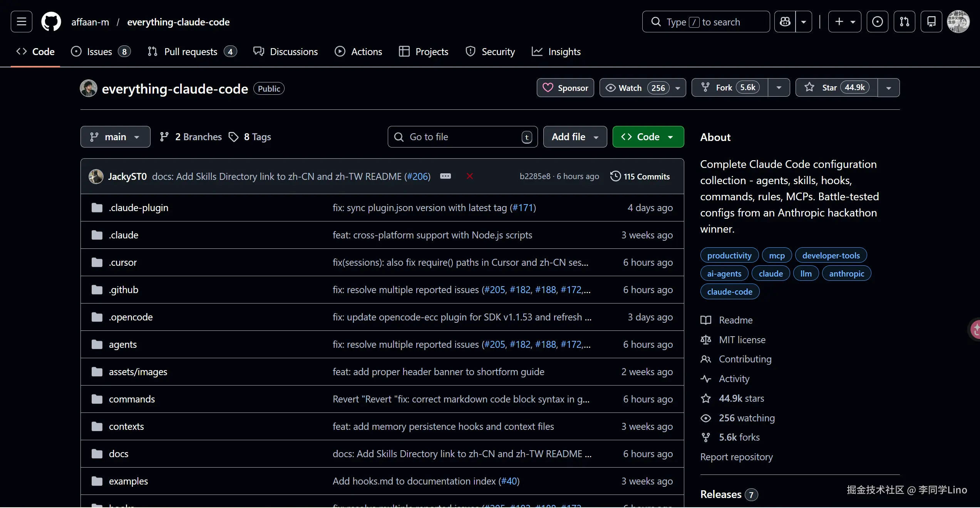
Task: Open the hamburger navigation menu
Action: [22, 22]
